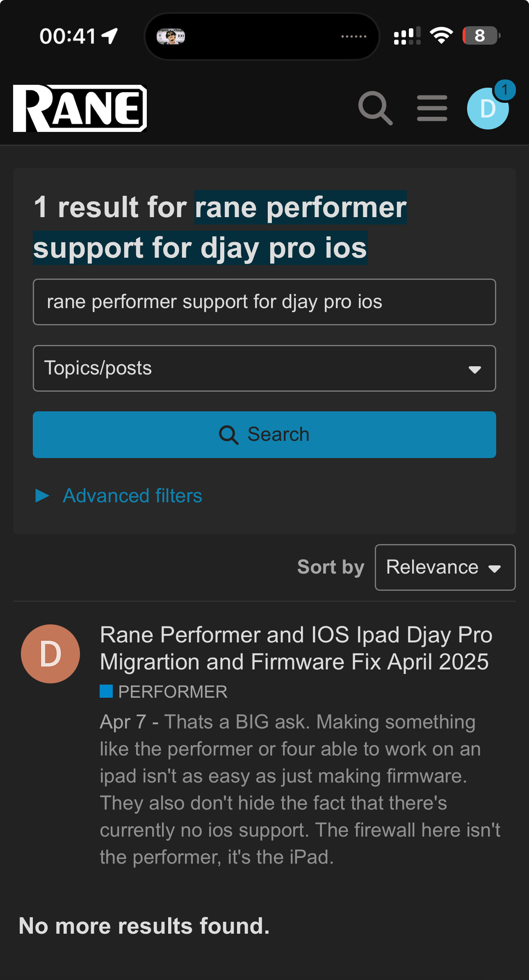Tap the battery indicator showing 8
This screenshot has width=529, height=980.
coord(481,36)
